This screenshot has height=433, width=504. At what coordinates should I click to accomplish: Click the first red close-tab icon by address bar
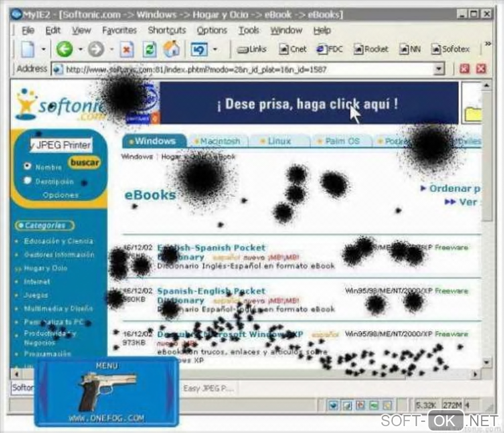(464, 69)
